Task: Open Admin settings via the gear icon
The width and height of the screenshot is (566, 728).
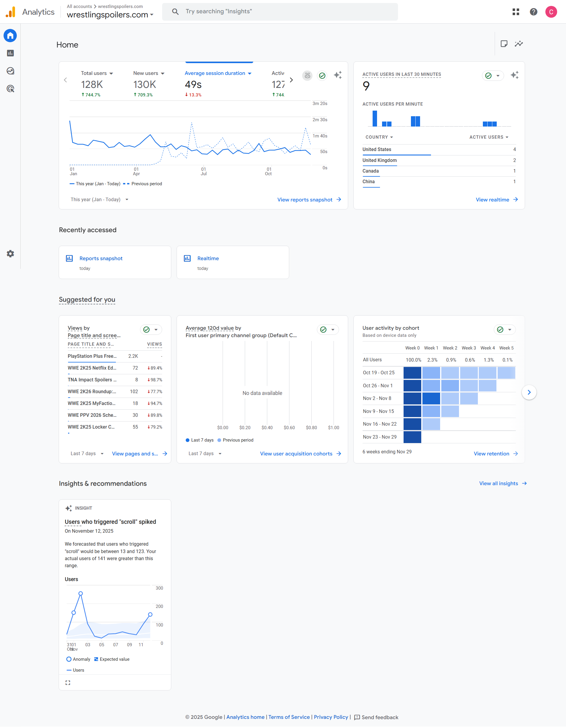Action: click(x=10, y=254)
